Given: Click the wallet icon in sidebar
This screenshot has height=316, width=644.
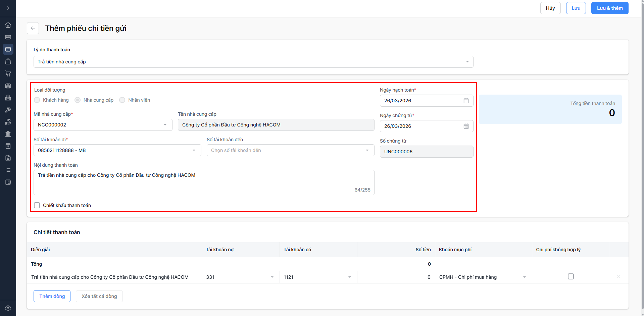Looking at the screenshot, I should pyautogui.click(x=8, y=182).
